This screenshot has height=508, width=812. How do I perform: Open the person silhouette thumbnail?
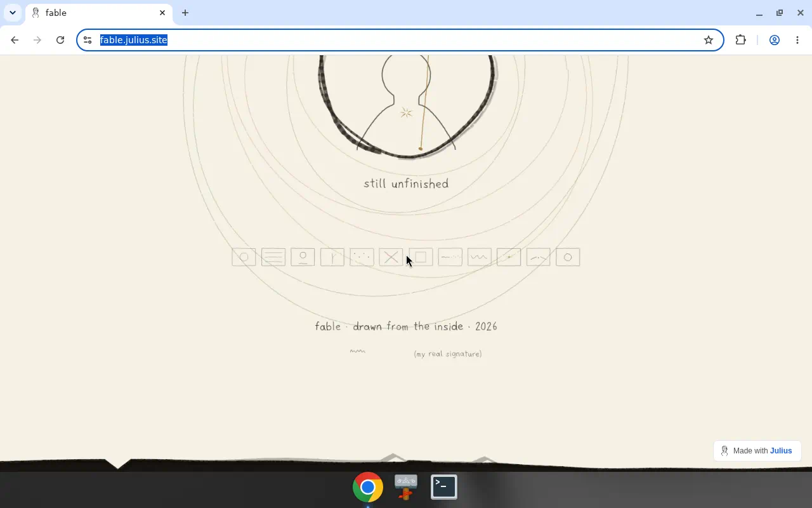coord(303,257)
